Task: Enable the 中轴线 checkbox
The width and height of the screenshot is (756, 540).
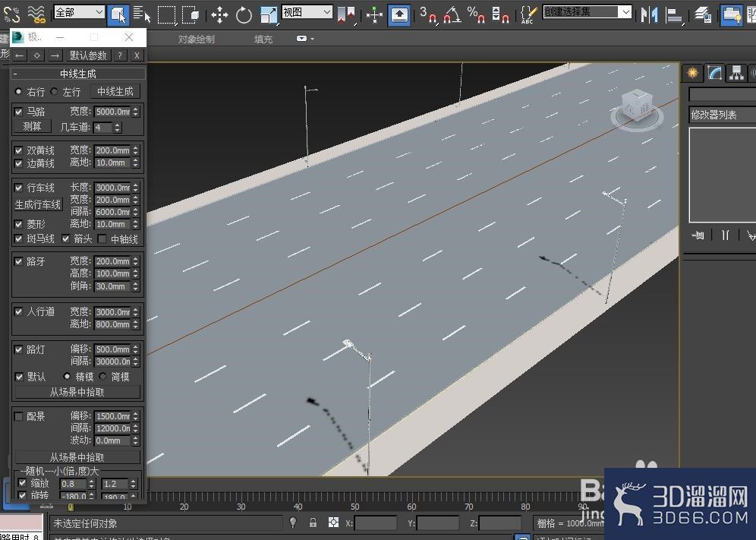Action: click(102, 239)
